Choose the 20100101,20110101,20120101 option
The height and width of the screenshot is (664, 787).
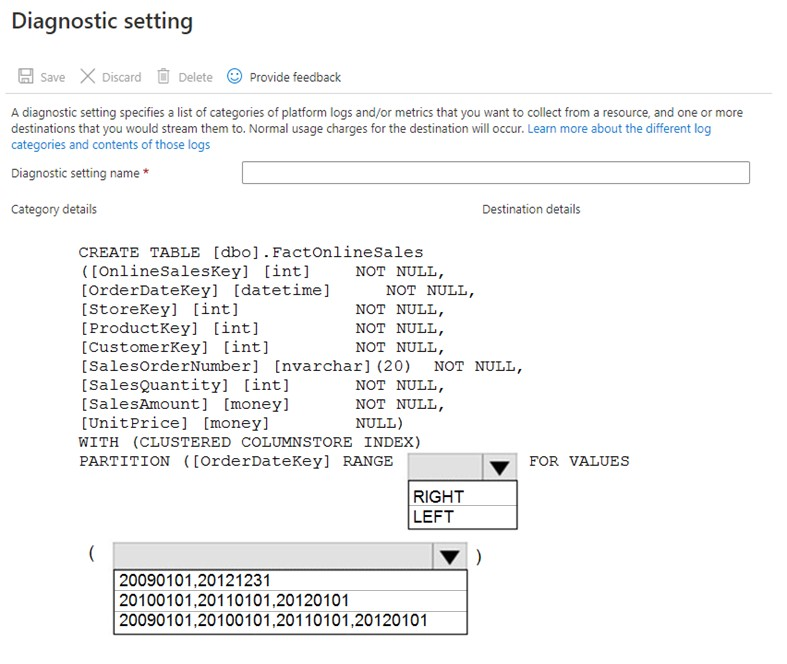point(290,600)
